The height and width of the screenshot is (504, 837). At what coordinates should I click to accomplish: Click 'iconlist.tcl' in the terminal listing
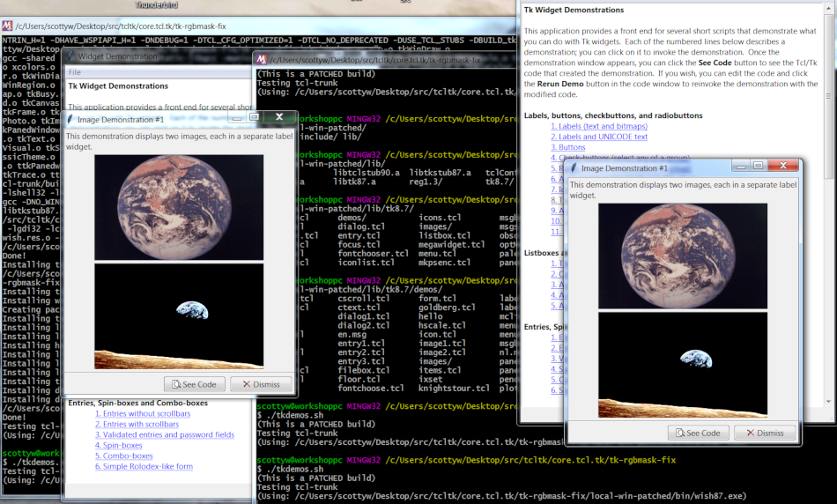pyautogui.click(x=367, y=263)
